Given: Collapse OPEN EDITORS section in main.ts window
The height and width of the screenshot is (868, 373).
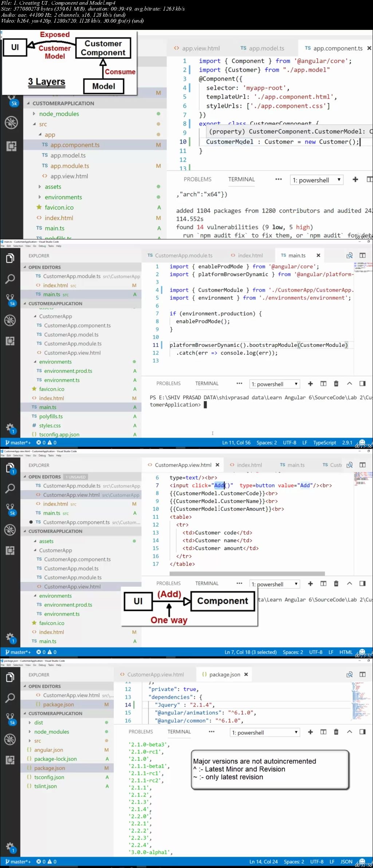Looking at the screenshot, I should 25,267.
